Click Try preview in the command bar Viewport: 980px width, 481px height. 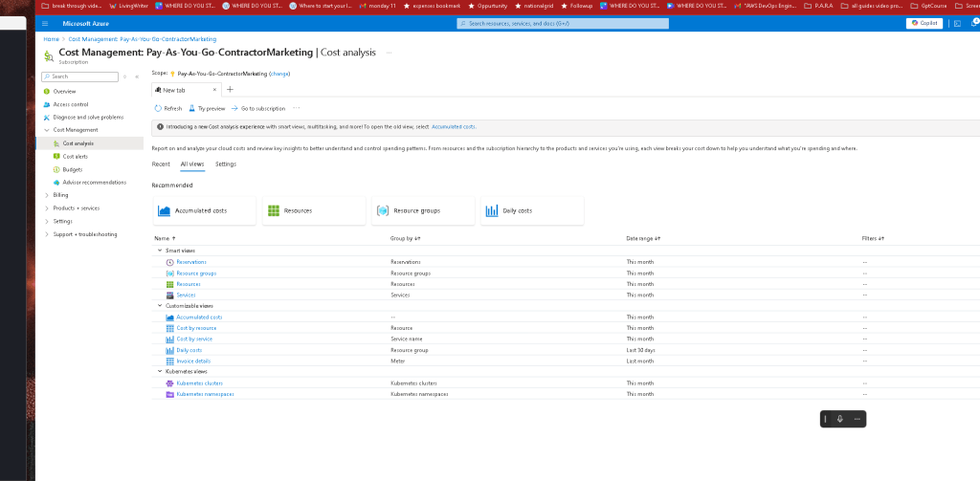207,108
